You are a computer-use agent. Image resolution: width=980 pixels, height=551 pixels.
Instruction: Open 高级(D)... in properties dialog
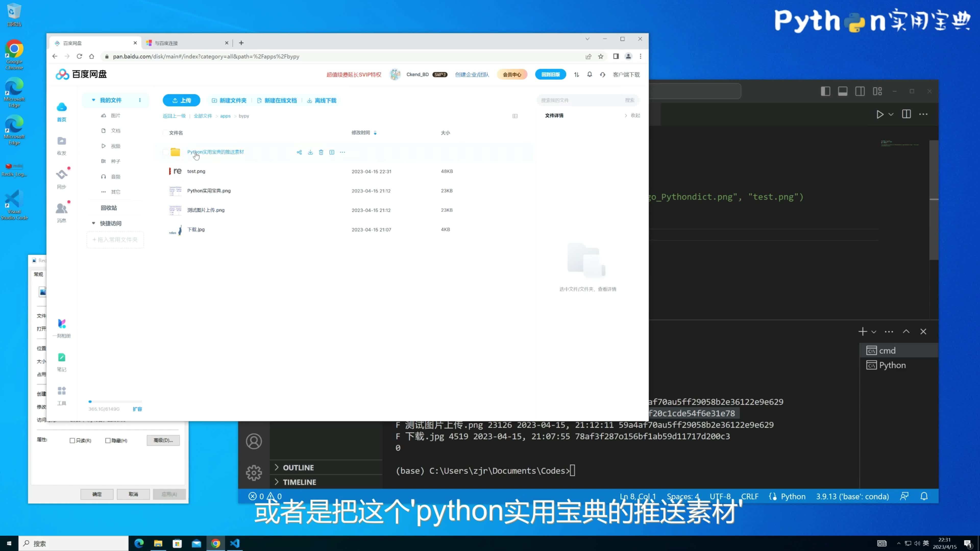point(163,440)
